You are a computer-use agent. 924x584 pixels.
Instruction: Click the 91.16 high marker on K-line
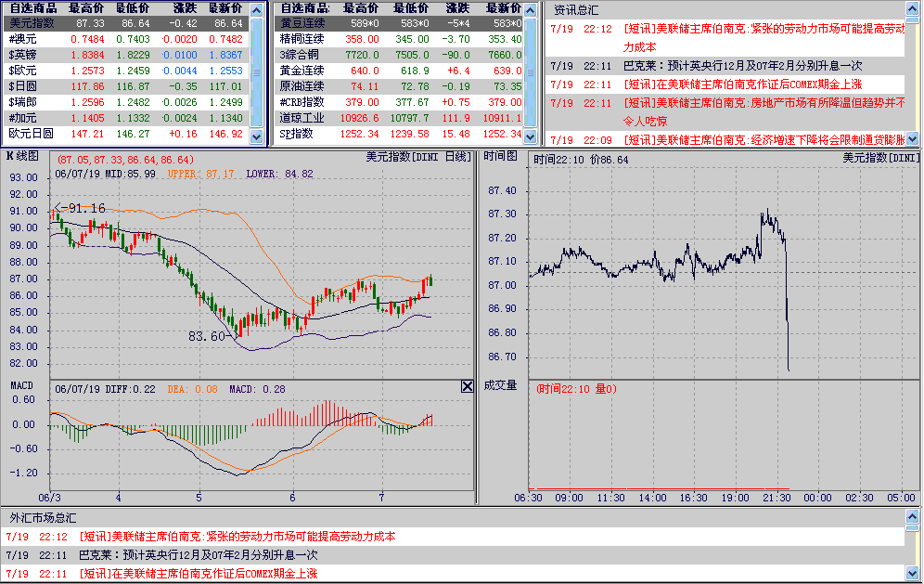coord(80,208)
